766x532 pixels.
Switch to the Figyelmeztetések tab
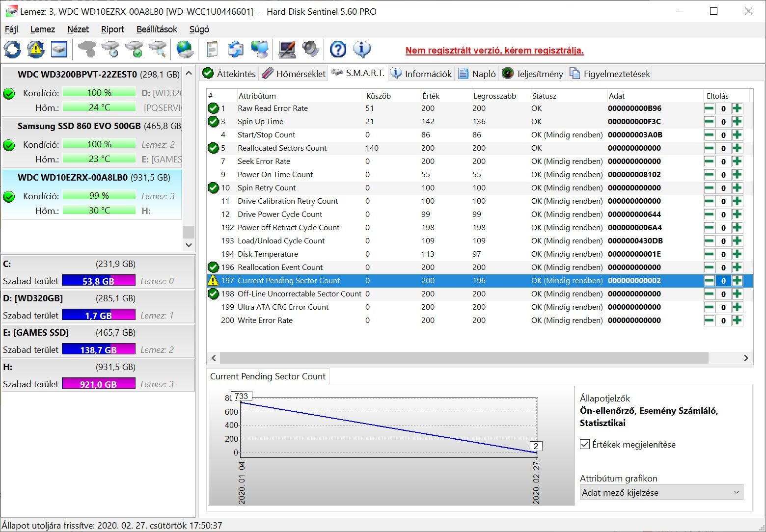click(x=610, y=74)
